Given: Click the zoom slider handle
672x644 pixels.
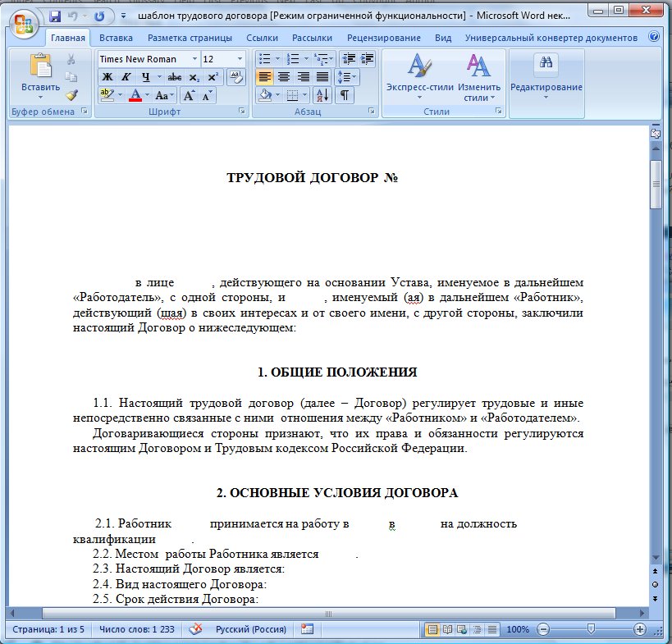Looking at the screenshot, I should 591,629.
